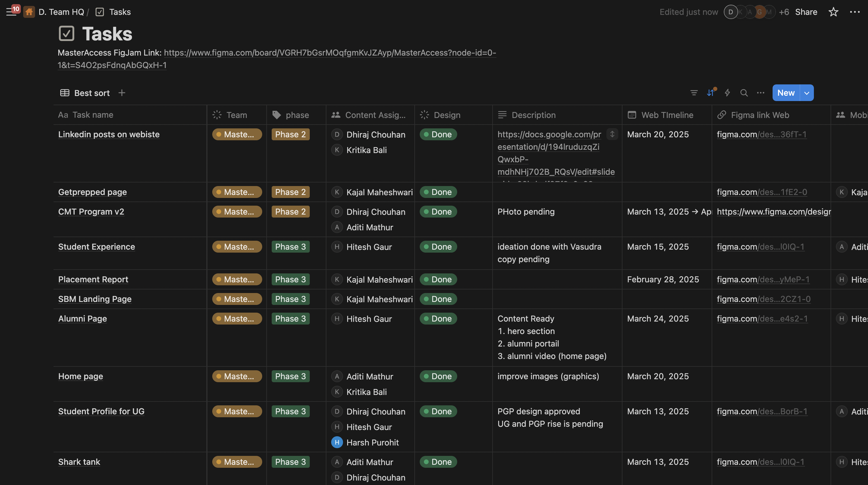
Task: Open database three-dot options menu
Action: (x=760, y=93)
